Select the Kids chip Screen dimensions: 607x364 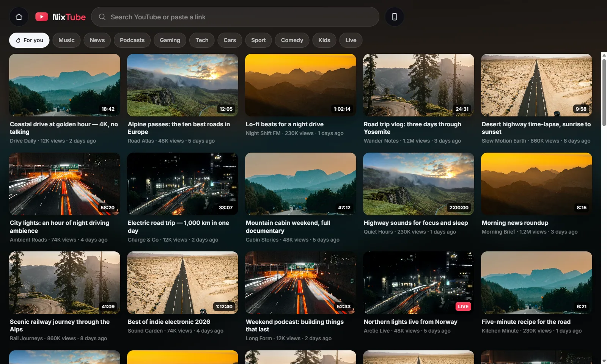coord(324,40)
